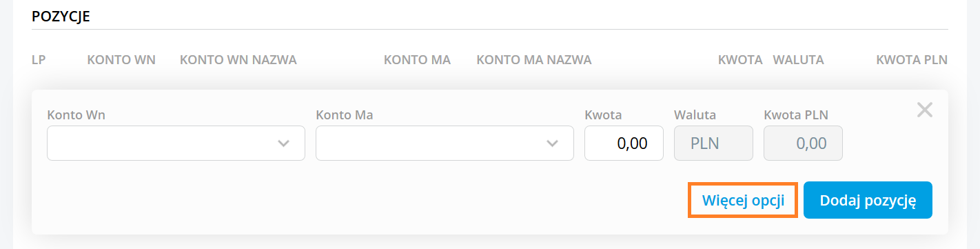This screenshot has width=980, height=249.
Task: Focus the Konto Wn combo box field
Action: tap(176, 143)
